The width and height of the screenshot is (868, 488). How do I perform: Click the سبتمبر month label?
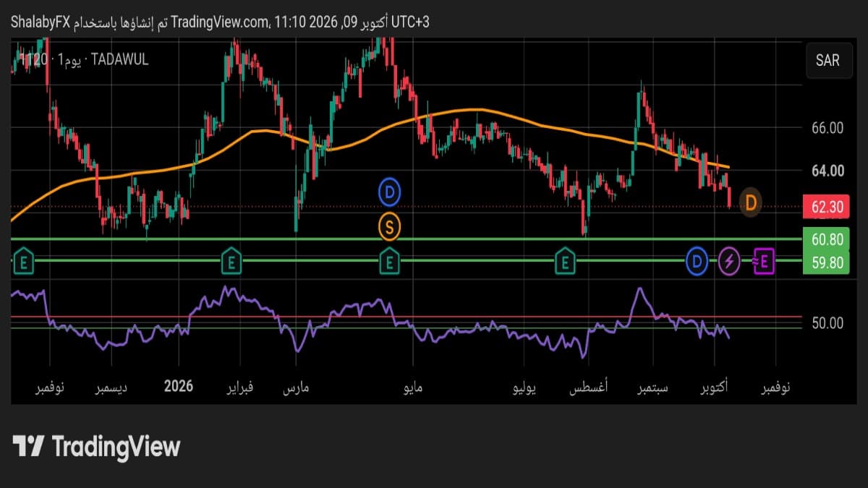tap(652, 388)
